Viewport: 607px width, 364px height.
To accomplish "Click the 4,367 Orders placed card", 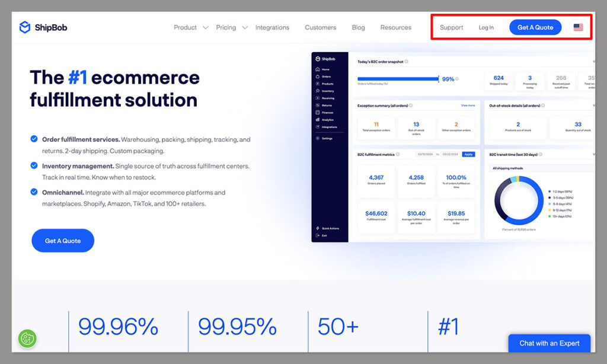I will pos(376,181).
